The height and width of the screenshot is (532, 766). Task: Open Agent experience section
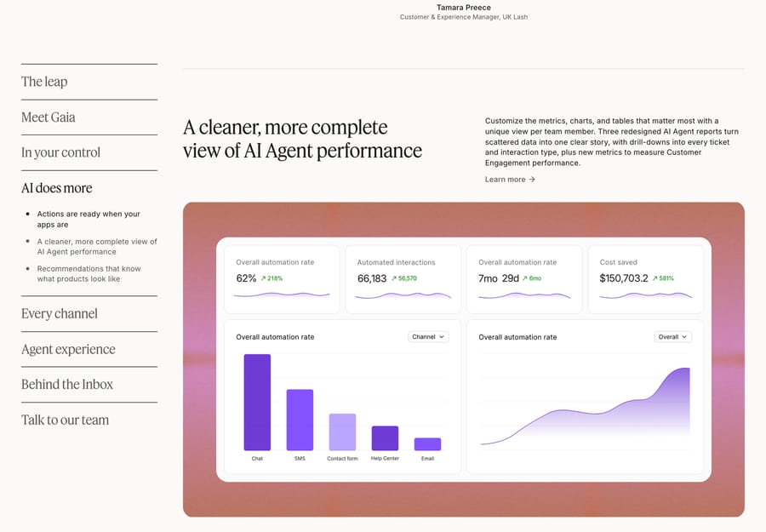68,349
